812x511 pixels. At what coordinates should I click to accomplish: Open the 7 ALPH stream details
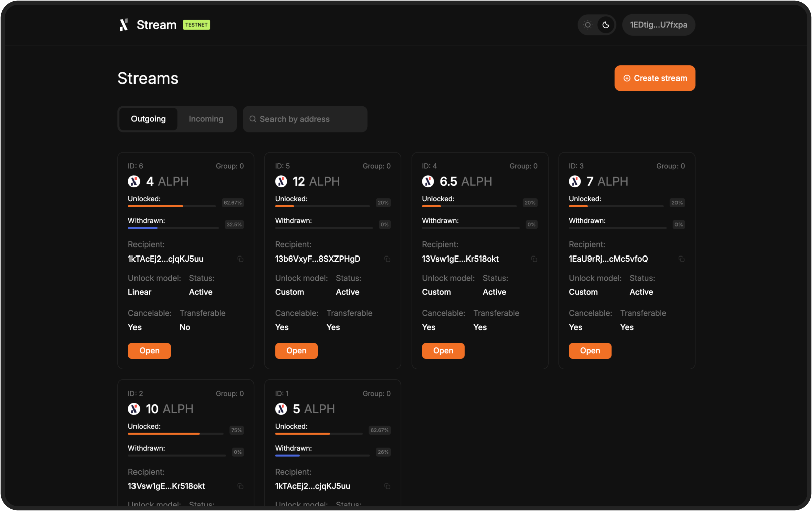click(x=590, y=351)
